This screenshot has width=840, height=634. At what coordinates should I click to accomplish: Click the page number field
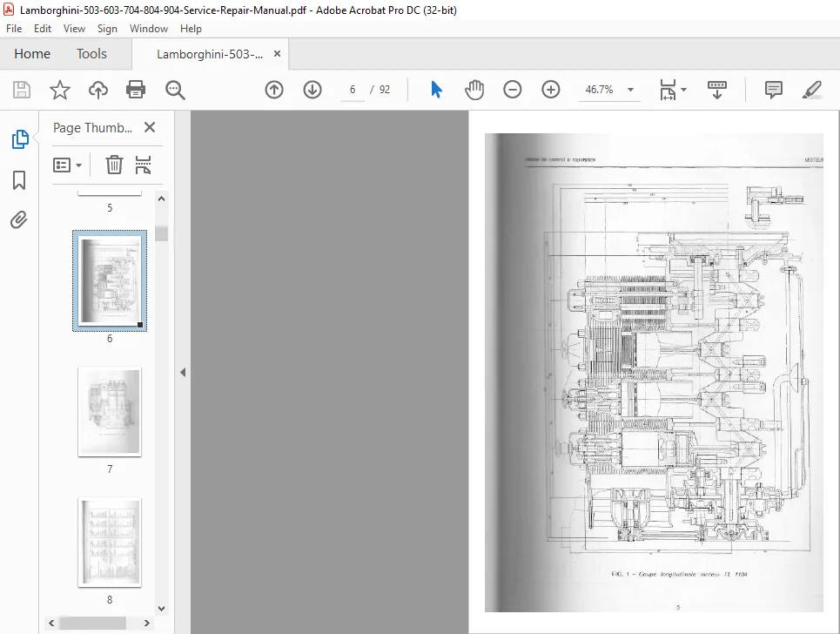tap(353, 90)
